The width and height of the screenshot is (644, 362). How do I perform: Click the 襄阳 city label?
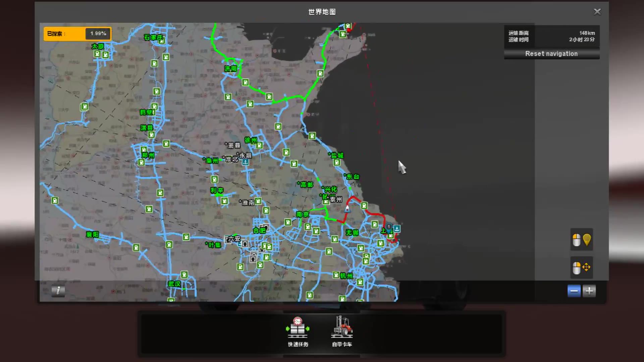[92, 234]
